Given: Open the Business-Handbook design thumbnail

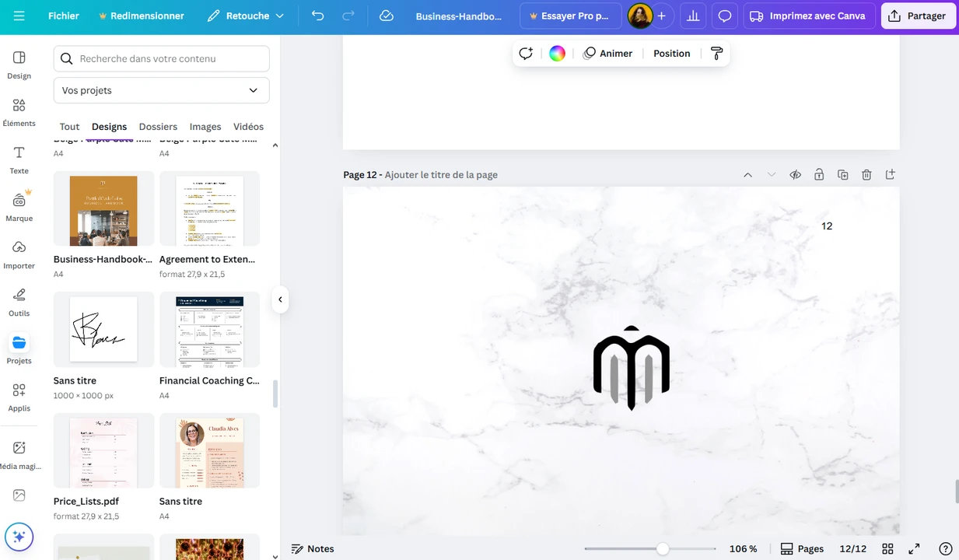Looking at the screenshot, I should [x=103, y=211].
